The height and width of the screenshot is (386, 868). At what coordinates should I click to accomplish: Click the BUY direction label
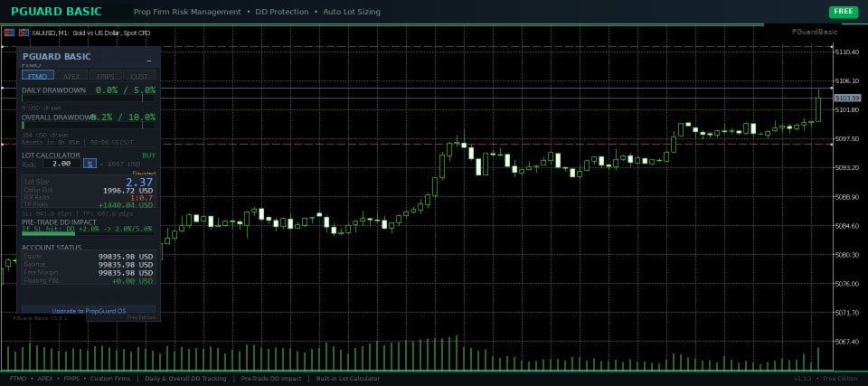[149, 155]
